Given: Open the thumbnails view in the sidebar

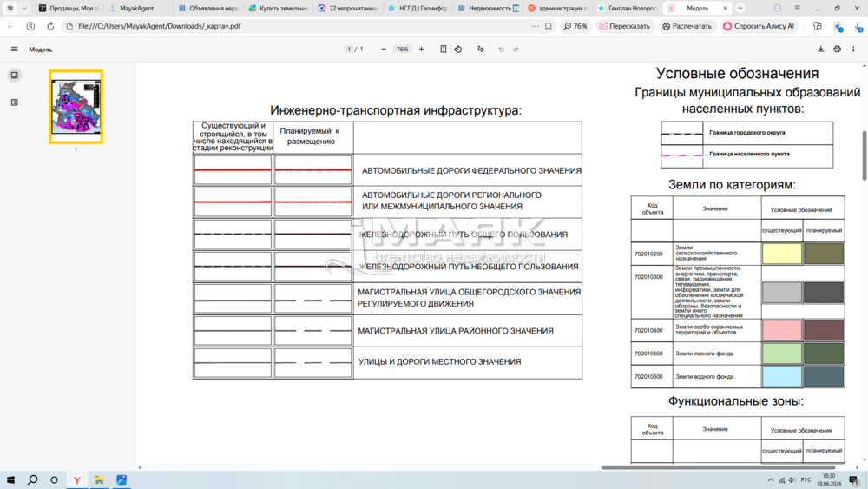Looking at the screenshot, I should (x=15, y=75).
